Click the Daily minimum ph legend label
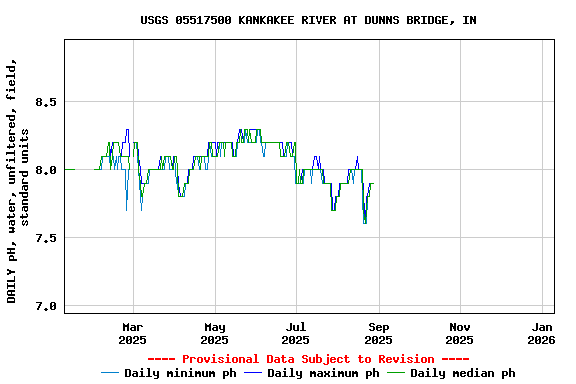 coord(180,373)
